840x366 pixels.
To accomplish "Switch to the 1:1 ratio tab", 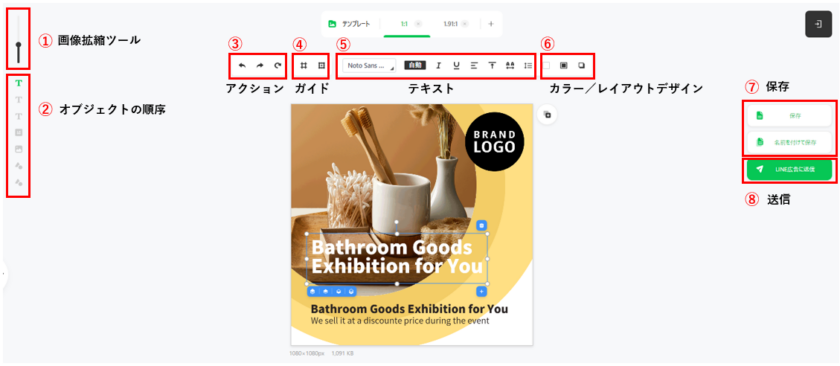I will [405, 24].
